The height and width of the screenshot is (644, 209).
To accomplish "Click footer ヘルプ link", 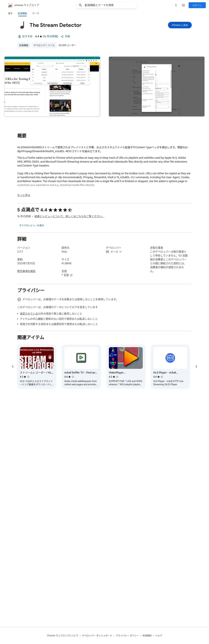I will pyautogui.click(x=159, y=636).
